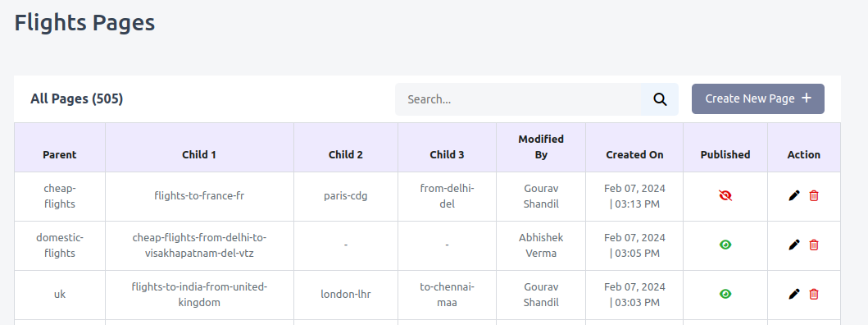Toggle the red unpublished eye for paris-cdg
868x325 pixels.
pyautogui.click(x=725, y=195)
